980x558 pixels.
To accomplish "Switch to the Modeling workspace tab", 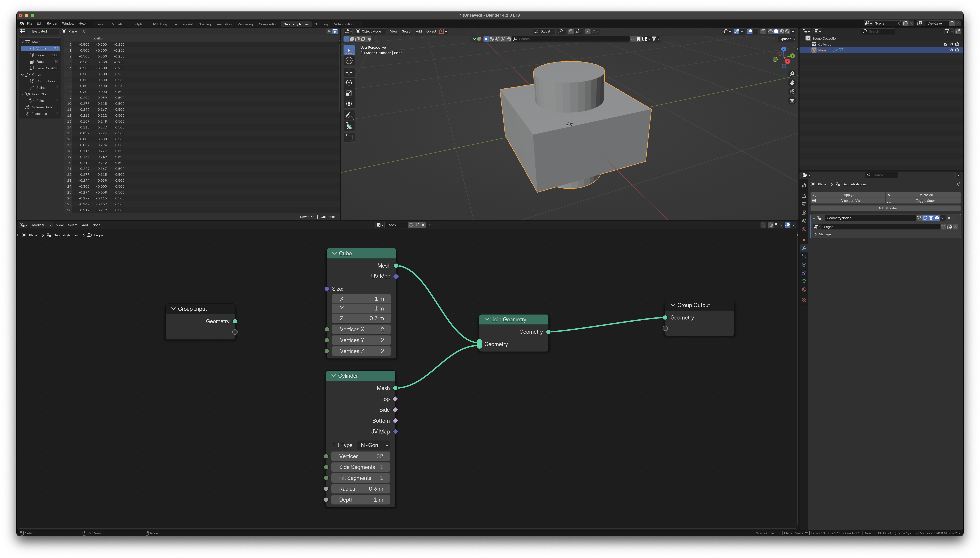I will pos(119,24).
